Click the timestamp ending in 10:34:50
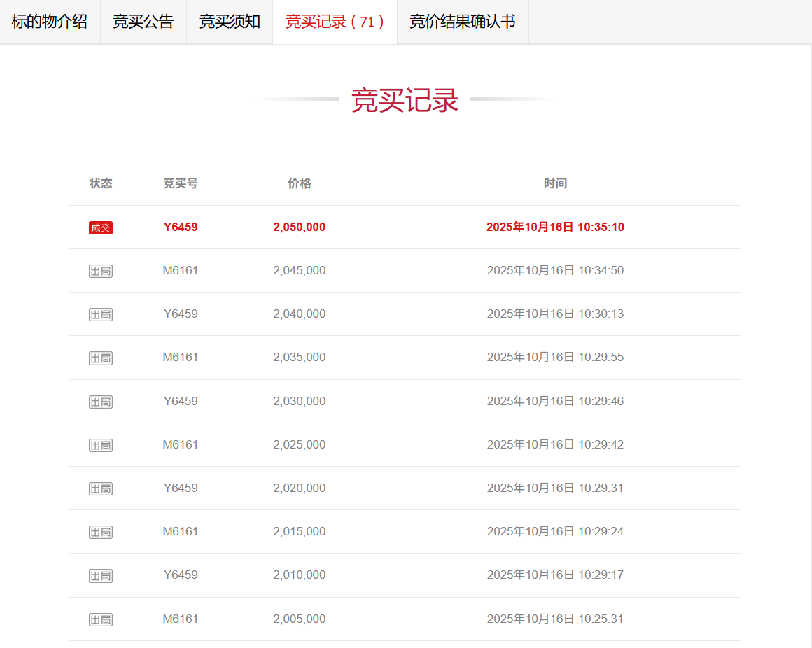The height and width of the screenshot is (648, 812). [555, 270]
